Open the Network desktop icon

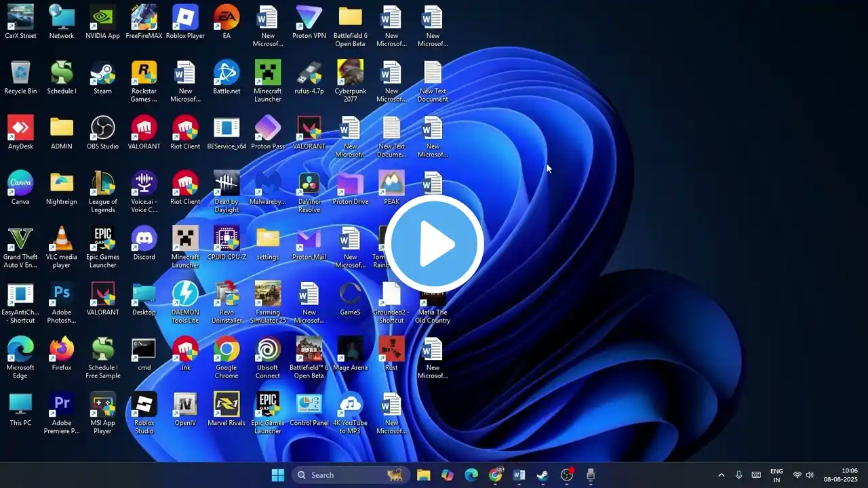62,22
